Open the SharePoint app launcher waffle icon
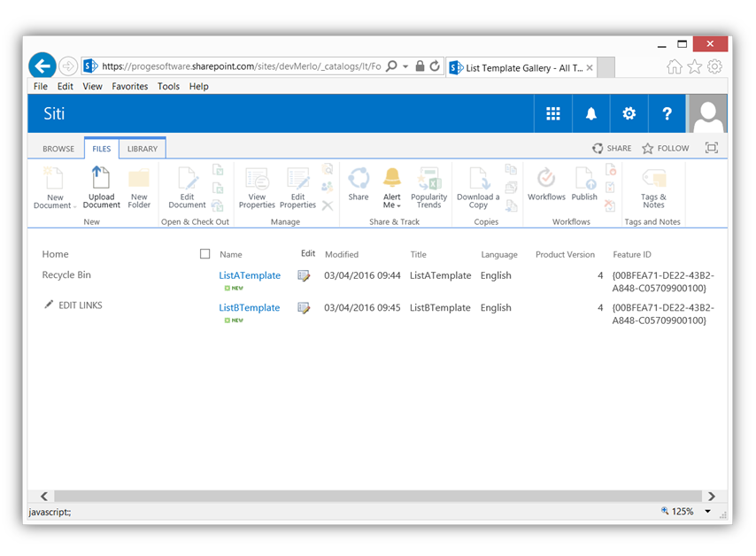 tap(552, 113)
